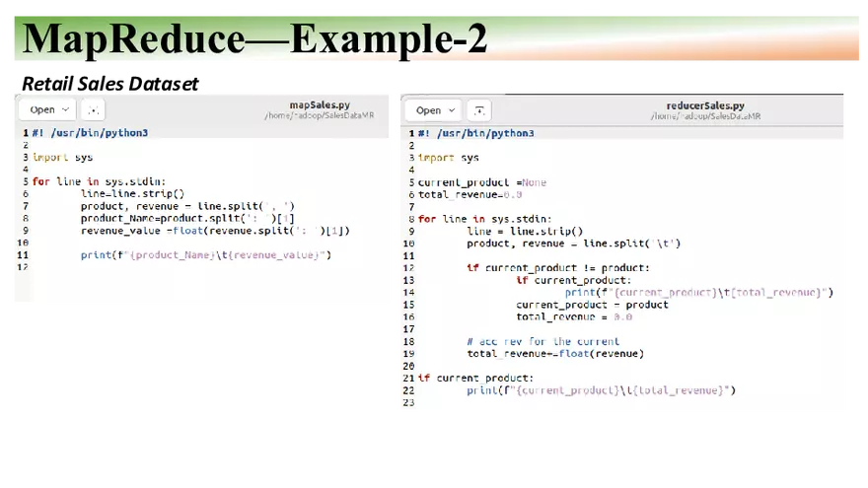Click 'for line in sys.stdin:' in reducerSales.py
The width and height of the screenshot is (868, 488).
point(485,219)
